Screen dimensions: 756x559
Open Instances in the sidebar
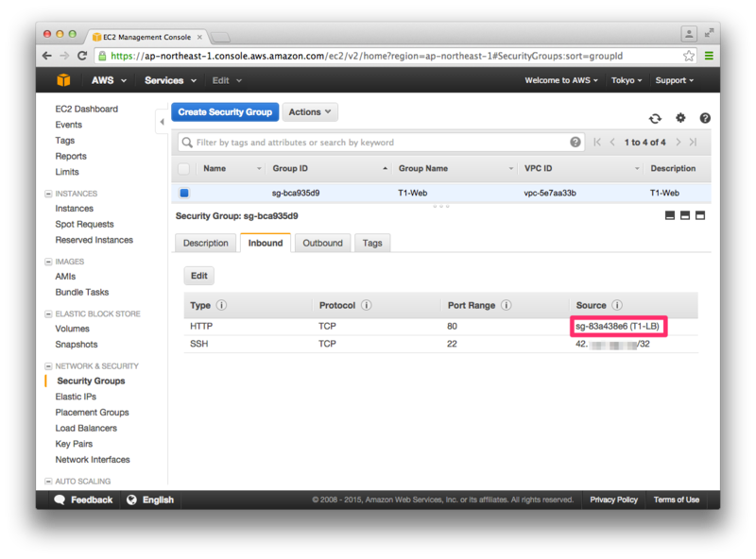point(75,209)
